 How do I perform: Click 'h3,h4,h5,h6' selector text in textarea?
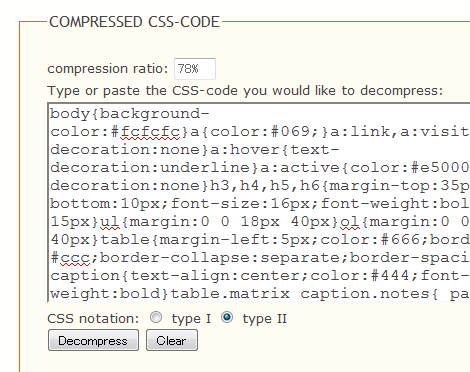265,186
